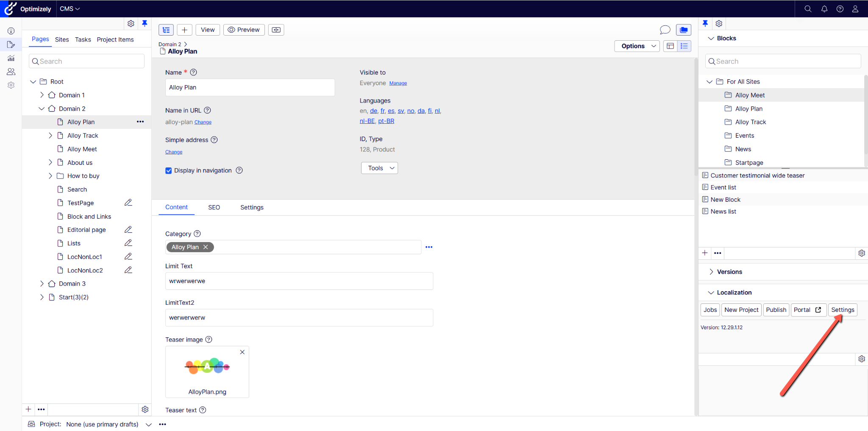The width and height of the screenshot is (868, 431).
Task: Collapse the Blocks gadget
Action: [x=711, y=38]
